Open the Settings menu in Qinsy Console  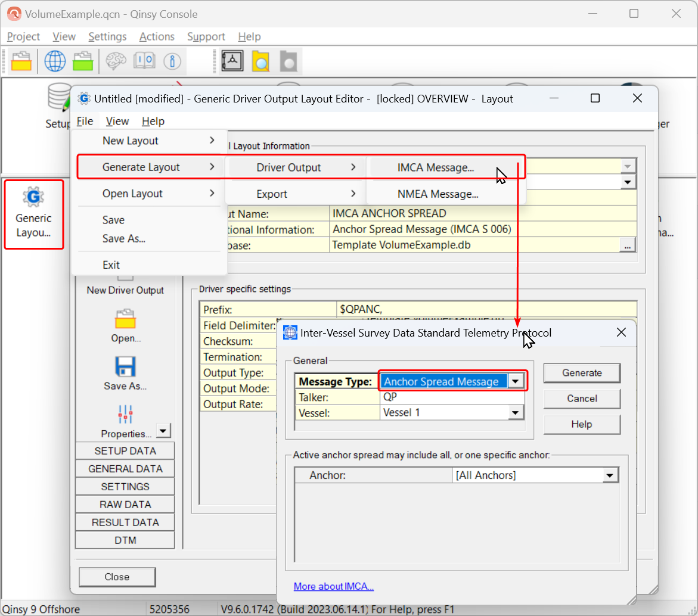(x=107, y=37)
